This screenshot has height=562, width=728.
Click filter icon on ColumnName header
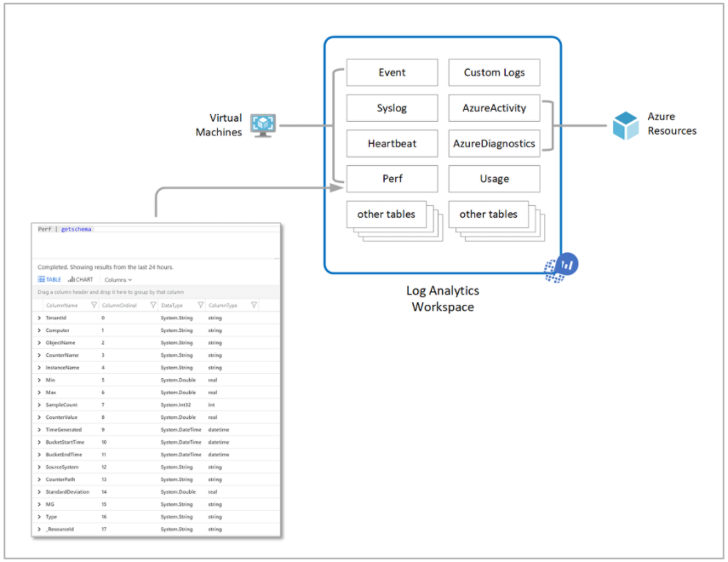(94, 305)
